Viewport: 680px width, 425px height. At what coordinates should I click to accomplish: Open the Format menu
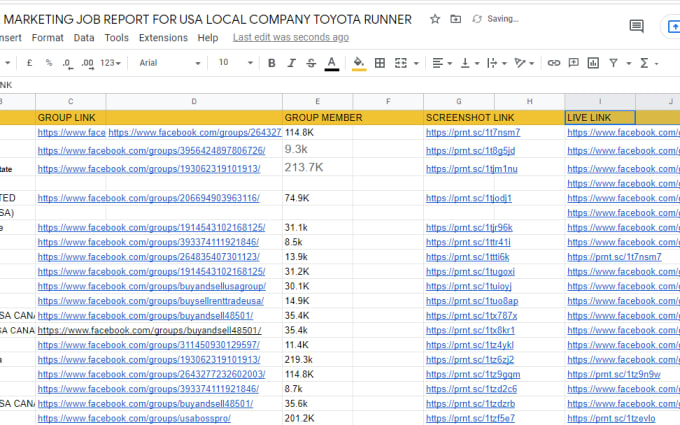[47, 38]
